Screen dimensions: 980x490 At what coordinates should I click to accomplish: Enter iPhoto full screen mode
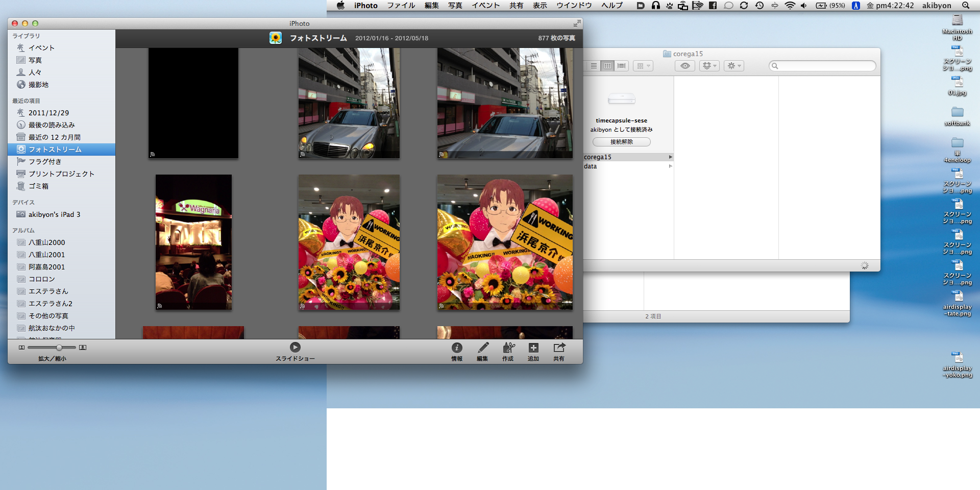tap(577, 23)
